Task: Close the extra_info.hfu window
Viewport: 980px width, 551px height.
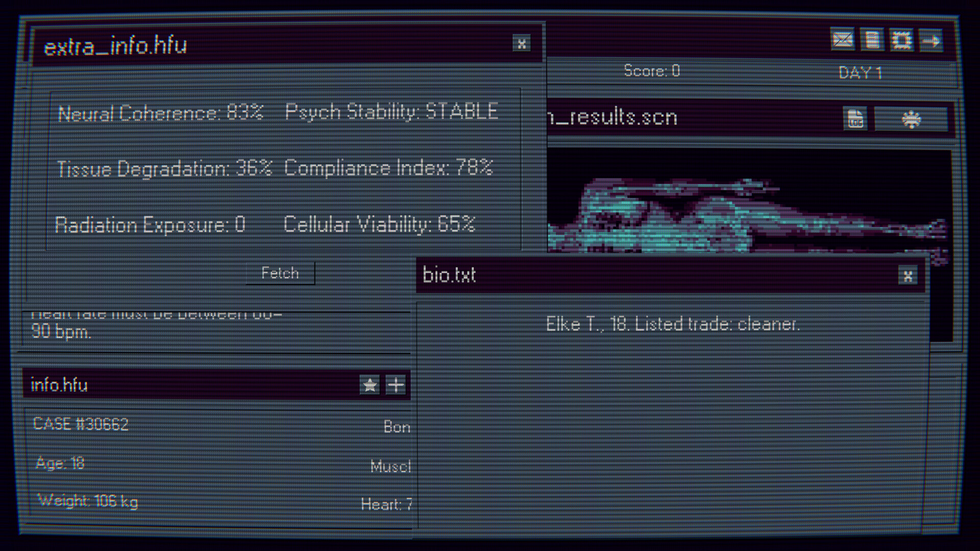Action: [x=522, y=43]
